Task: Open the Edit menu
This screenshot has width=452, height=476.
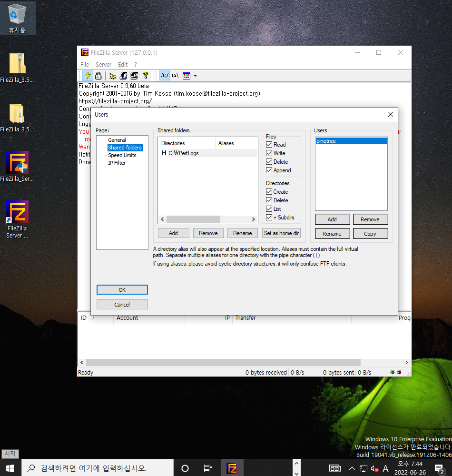Action: coord(122,64)
